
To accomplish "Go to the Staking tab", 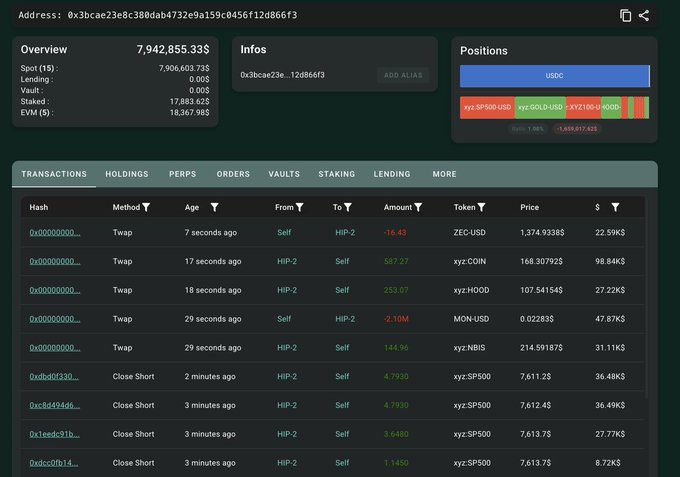I will 337,174.
